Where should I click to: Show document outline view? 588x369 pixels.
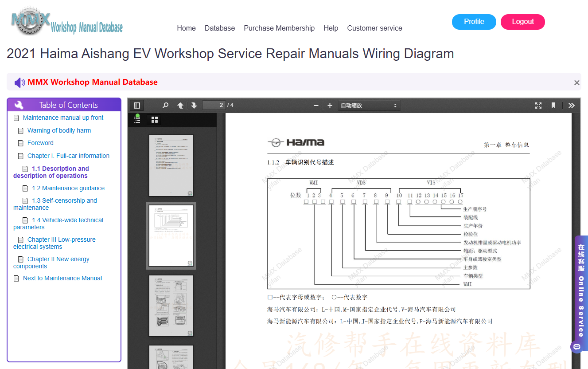[137, 119]
